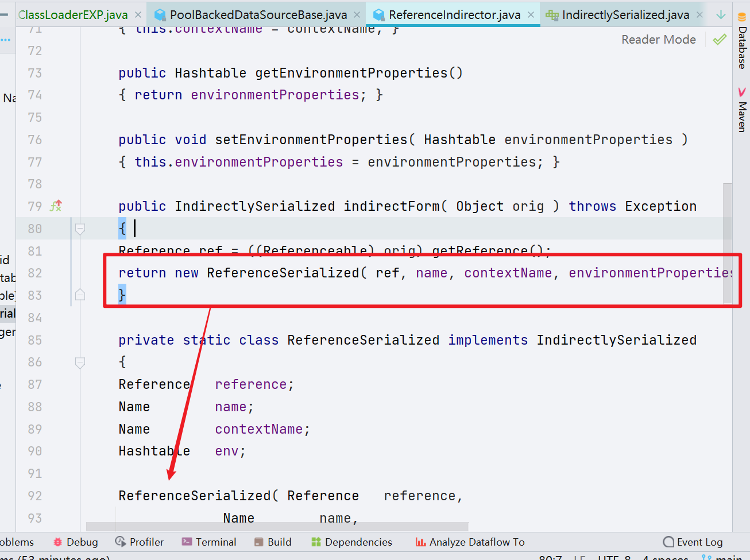Click the green inspections checkmark icon
This screenshot has height=560, width=750.
pyautogui.click(x=720, y=40)
